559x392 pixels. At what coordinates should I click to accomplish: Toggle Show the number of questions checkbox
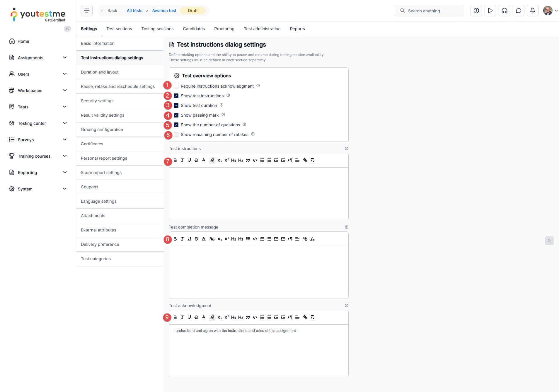(x=176, y=125)
